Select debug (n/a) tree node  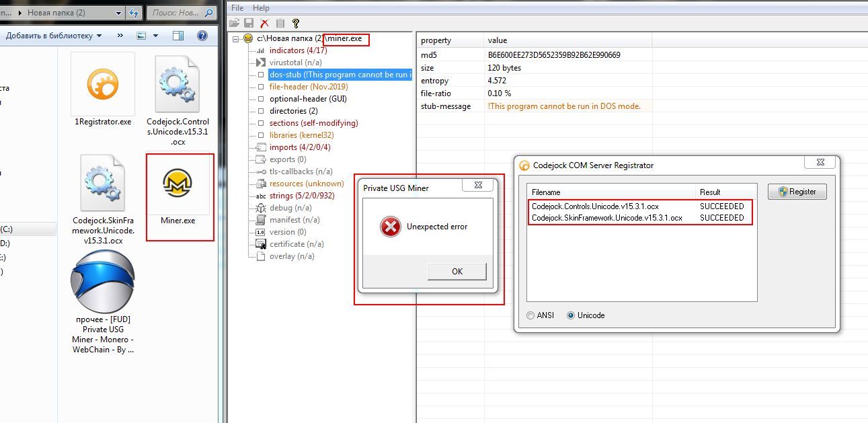(290, 208)
